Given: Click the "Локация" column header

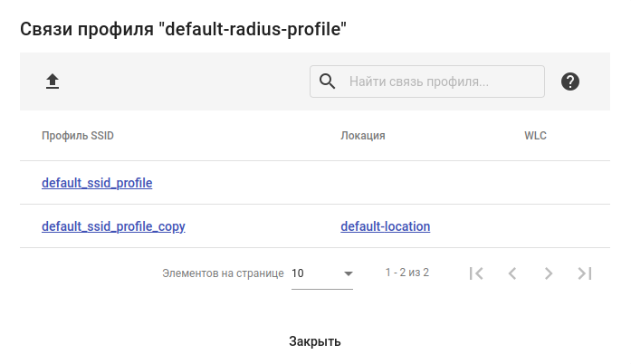Looking at the screenshot, I should pyautogui.click(x=363, y=136).
